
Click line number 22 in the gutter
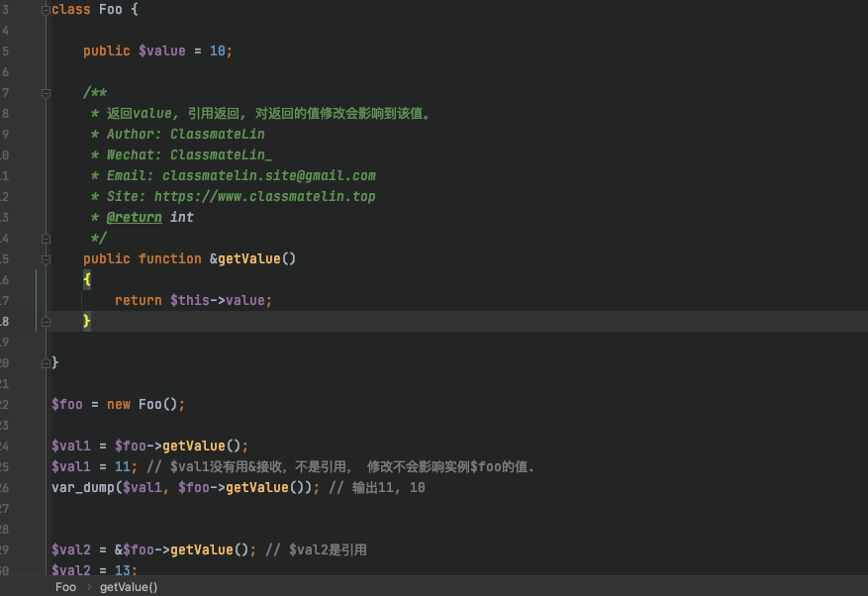pyautogui.click(x=5, y=404)
